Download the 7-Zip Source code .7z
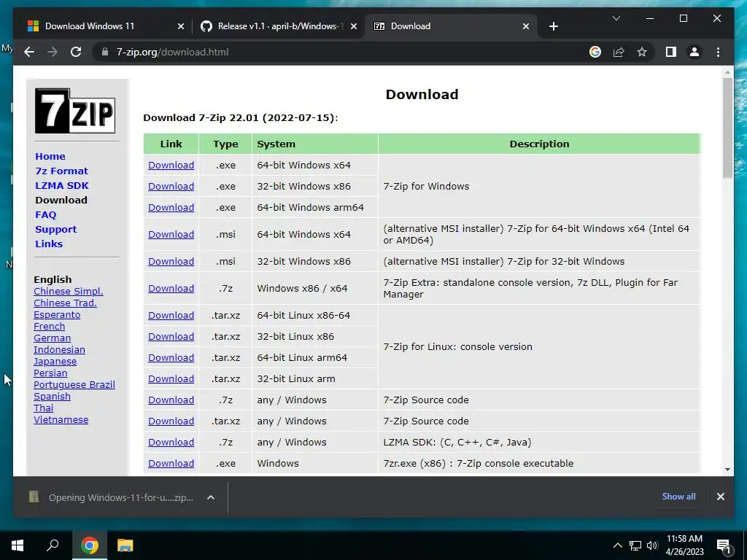The height and width of the screenshot is (560, 747). [x=171, y=400]
